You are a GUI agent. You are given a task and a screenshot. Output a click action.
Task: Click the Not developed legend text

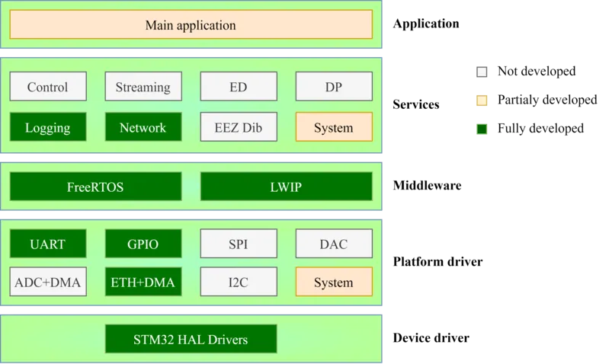[x=537, y=71]
